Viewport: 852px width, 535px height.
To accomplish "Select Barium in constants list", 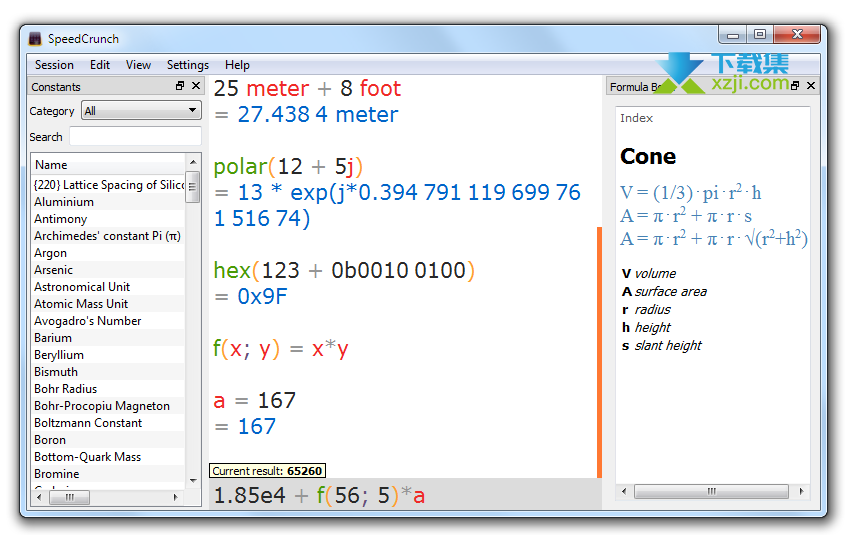I will pos(108,337).
